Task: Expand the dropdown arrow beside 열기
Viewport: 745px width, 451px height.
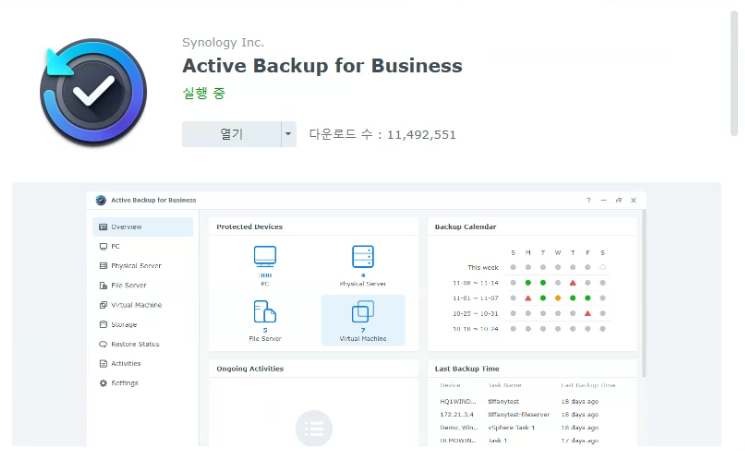Action: [288, 134]
